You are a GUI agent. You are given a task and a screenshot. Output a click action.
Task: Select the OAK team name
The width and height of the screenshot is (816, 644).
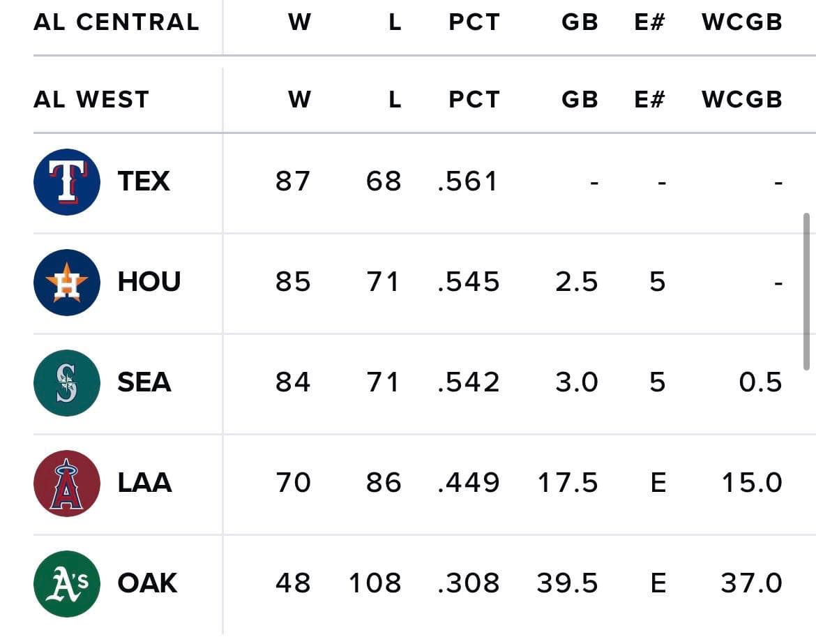[x=147, y=583]
